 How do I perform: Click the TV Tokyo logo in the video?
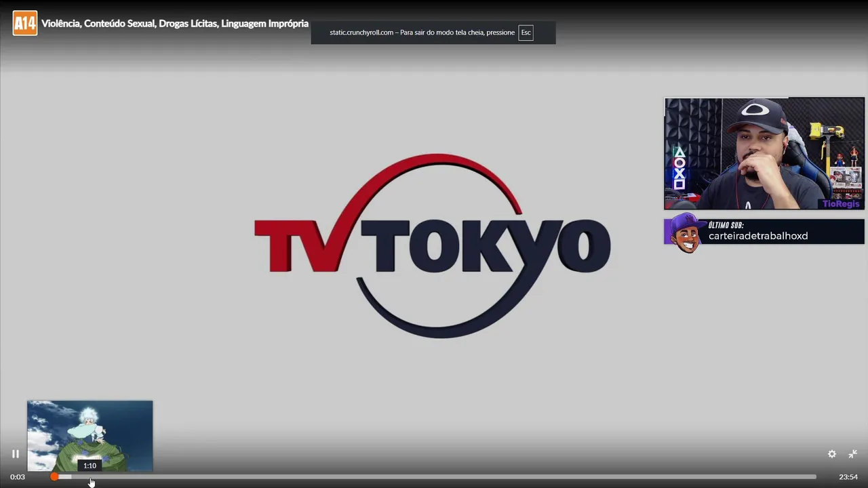[433, 246]
